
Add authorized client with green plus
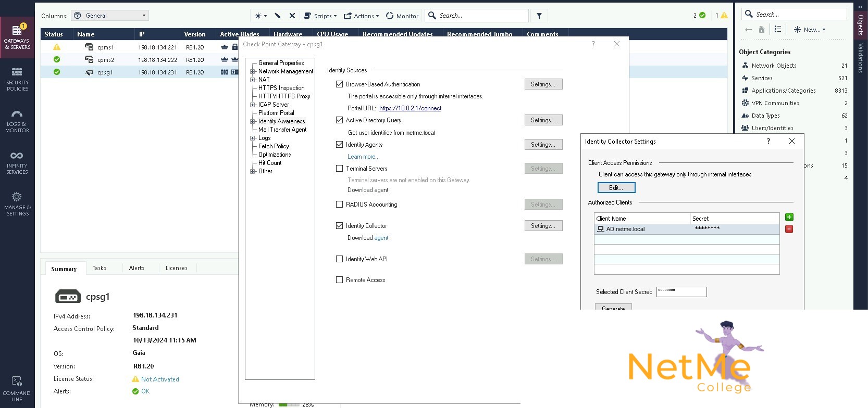coord(789,217)
